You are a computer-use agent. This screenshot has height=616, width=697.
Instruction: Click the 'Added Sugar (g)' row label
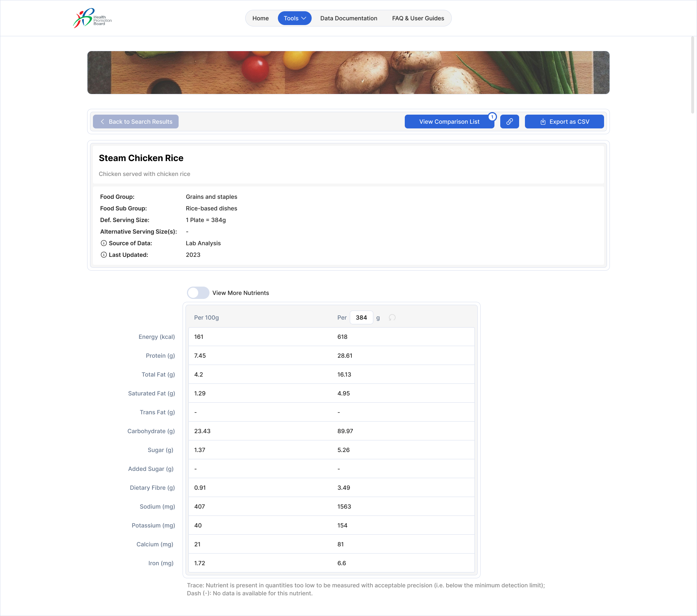151,469
